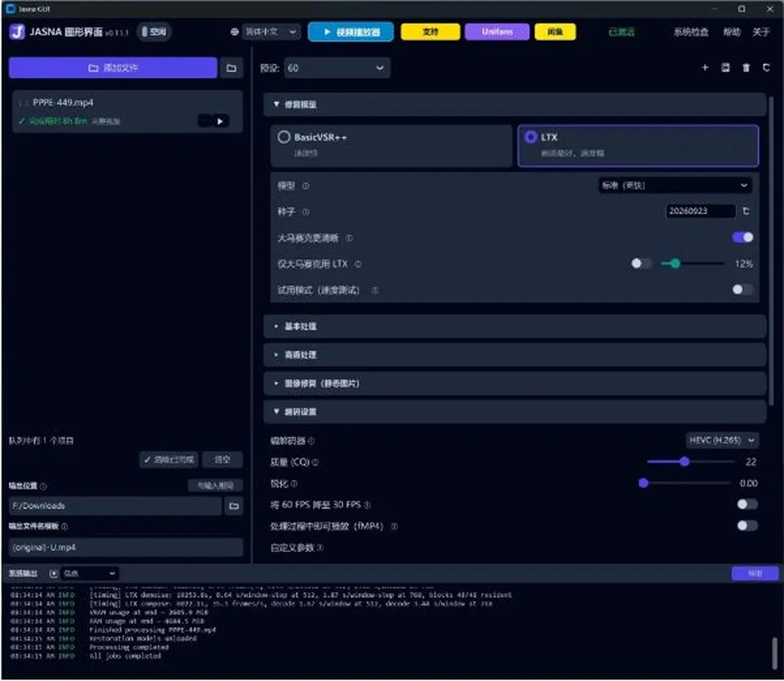This screenshot has width=784, height=681.
Task: Click the globe language icon
Action: click(234, 32)
